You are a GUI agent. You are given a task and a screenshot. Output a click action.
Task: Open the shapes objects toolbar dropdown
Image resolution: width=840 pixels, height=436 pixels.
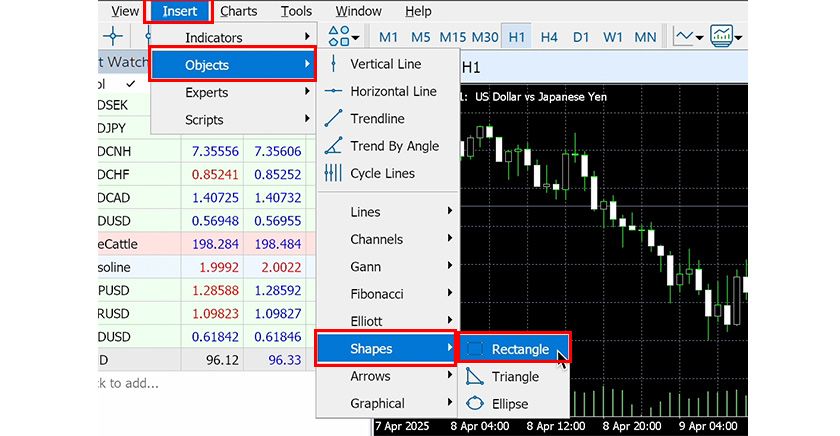pyautogui.click(x=345, y=38)
